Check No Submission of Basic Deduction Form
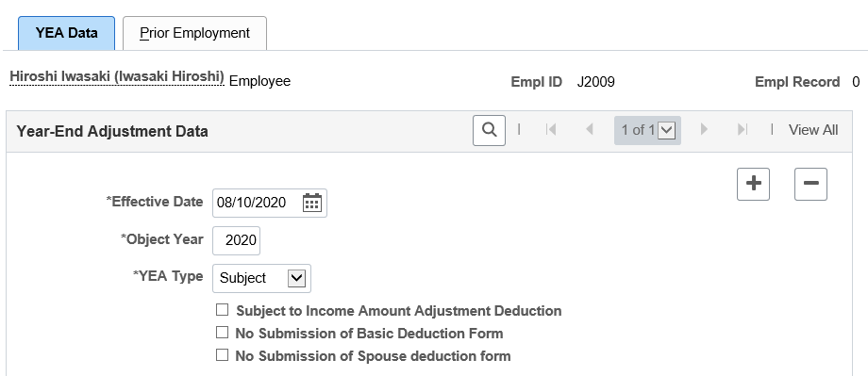868x376 pixels. 222,333
